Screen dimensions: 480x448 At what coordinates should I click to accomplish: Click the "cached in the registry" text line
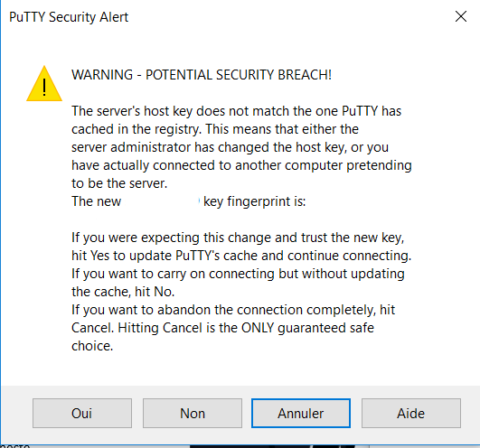tap(215, 129)
